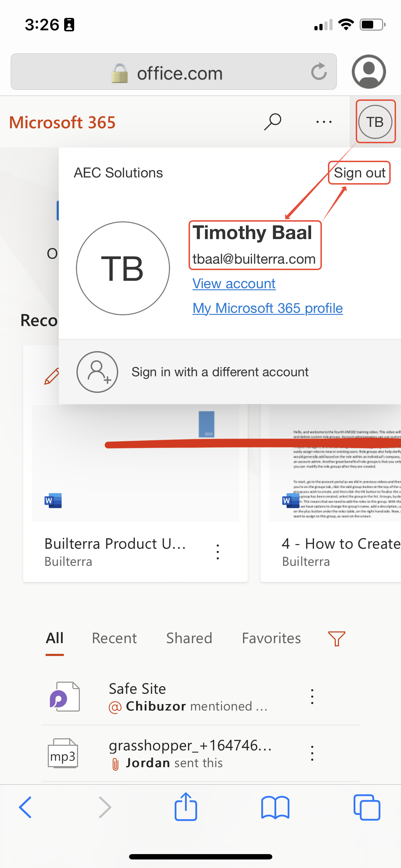Click the Microsoft 365 title

pos(62,122)
